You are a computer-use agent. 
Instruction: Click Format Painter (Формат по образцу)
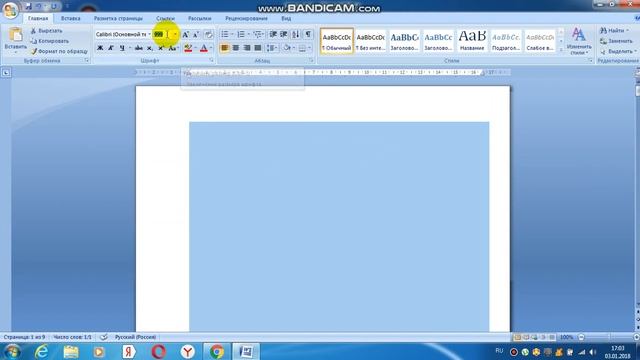[x=59, y=51]
